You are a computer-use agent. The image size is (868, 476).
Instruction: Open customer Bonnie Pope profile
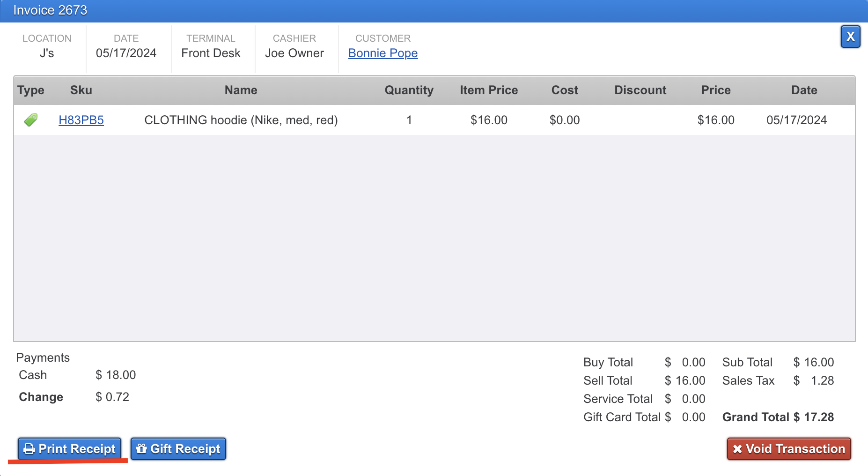click(x=383, y=53)
